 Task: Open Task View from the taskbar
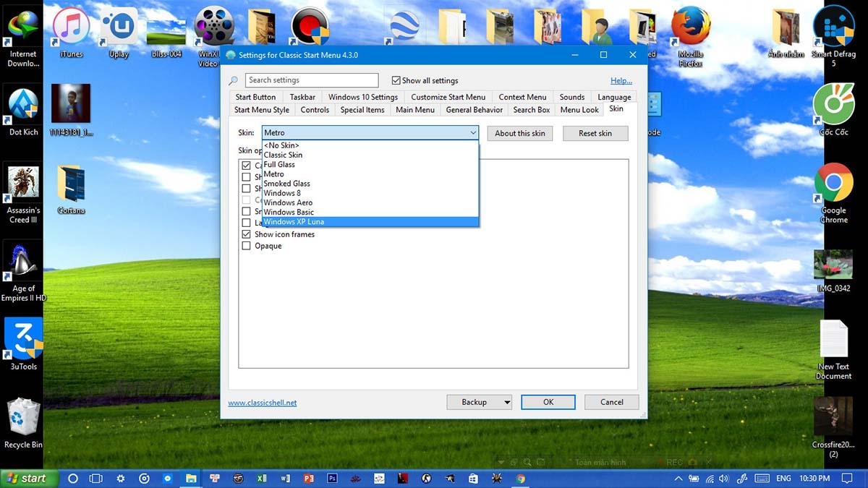[95, 479]
